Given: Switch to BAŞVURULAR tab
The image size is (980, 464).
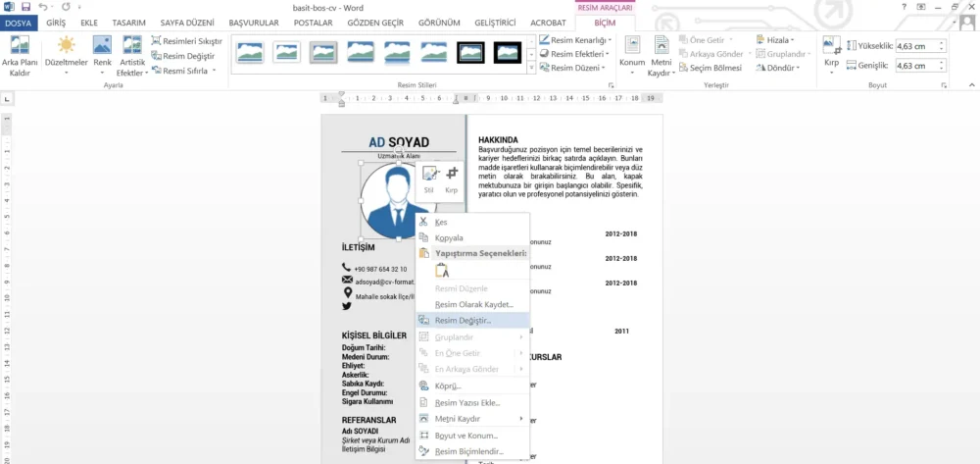Looking at the screenshot, I should pyautogui.click(x=254, y=24).
